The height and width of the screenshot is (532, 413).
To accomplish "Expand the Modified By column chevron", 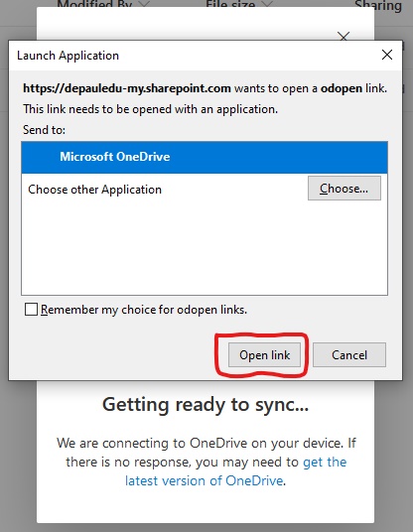I will tap(145, 4).
